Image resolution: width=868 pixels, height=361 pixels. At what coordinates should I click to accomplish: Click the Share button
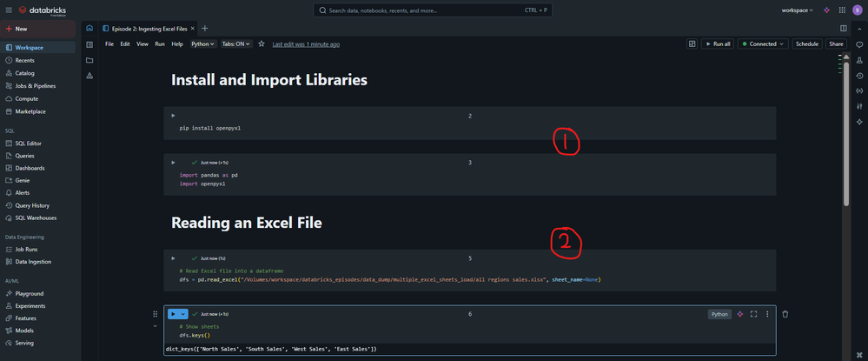click(x=836, y=43)
